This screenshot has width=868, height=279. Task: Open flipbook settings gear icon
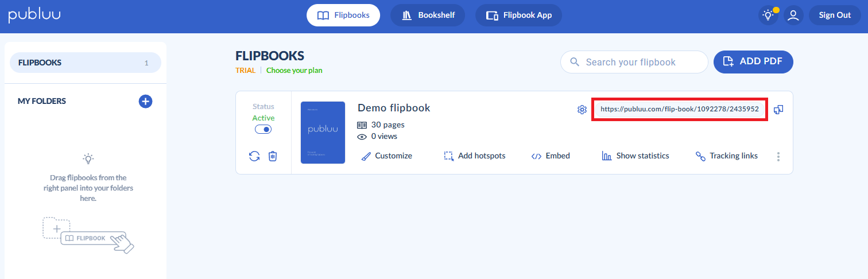click(x=582, y=110)
